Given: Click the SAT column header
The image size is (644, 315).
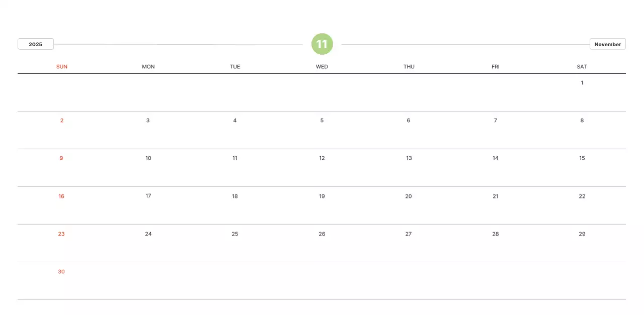Looking at the screenshot, I should [582, 67].
